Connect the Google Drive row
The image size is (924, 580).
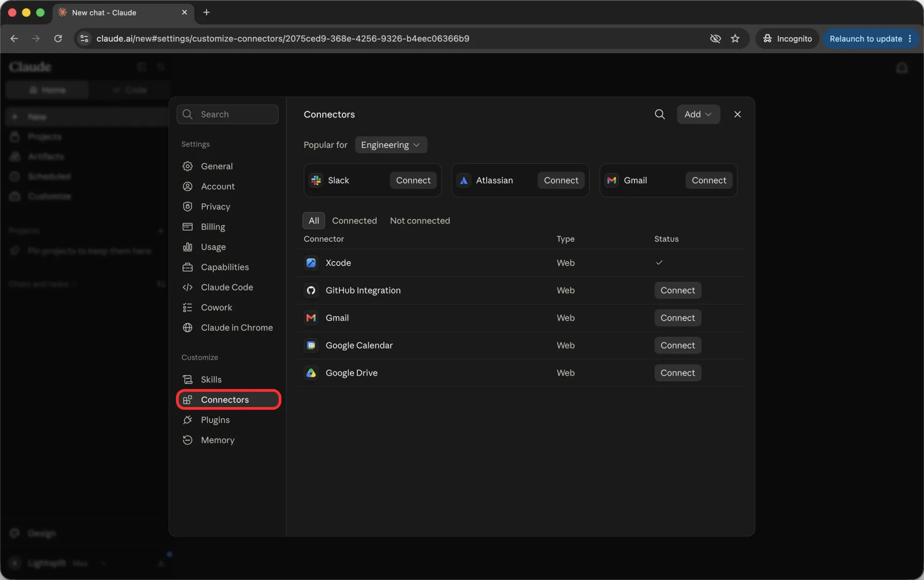pos(678,373)
